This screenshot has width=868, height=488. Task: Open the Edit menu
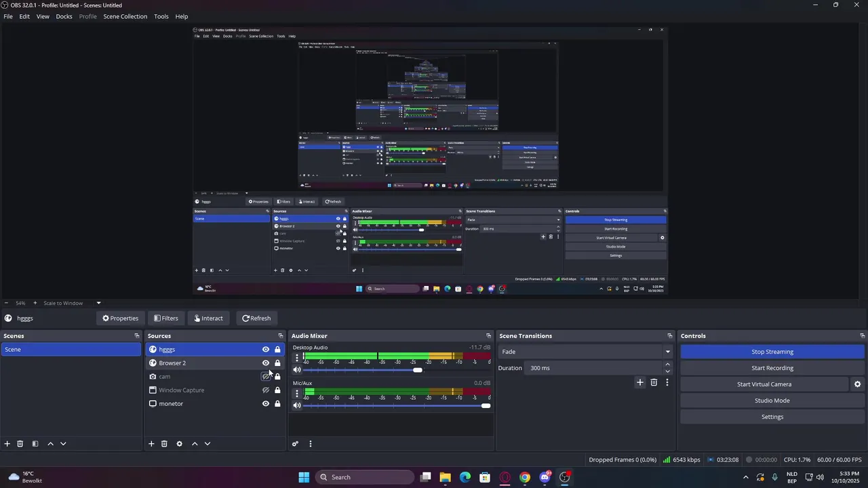pyautogui.click(x=24, y=16)
